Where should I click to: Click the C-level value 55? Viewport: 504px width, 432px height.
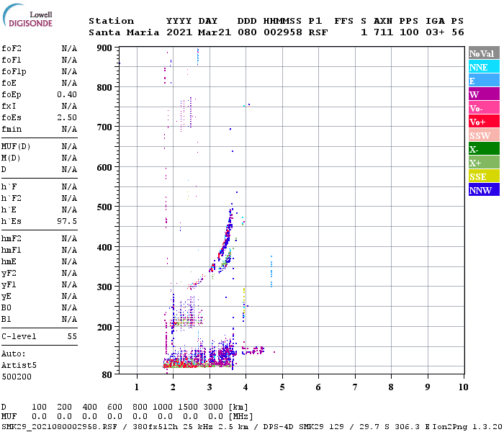(x=72, y=337)
